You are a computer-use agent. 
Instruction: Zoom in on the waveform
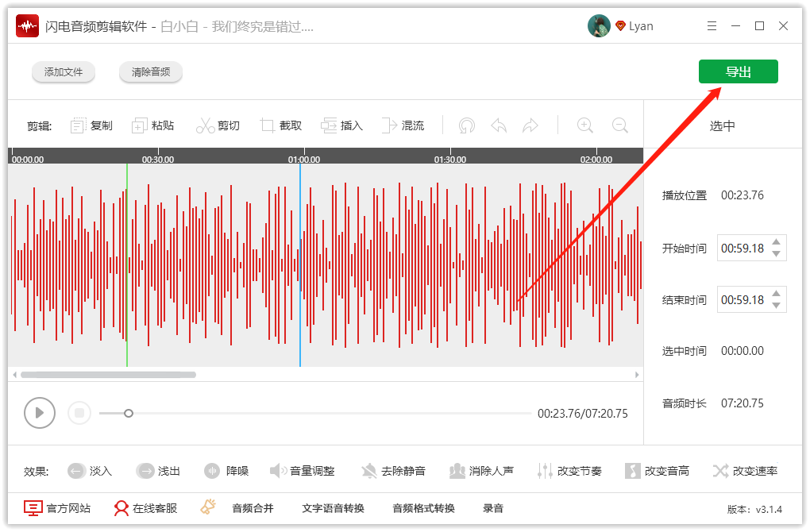pos(584,125)
